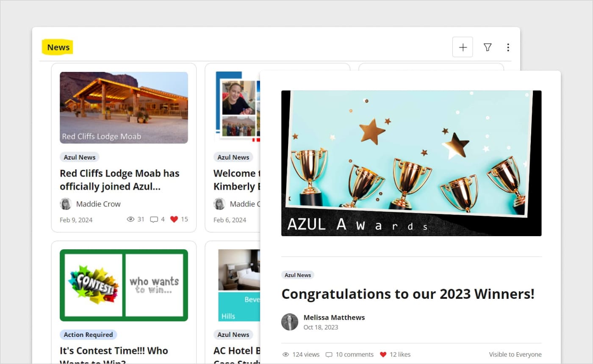This screenshot has height=364, width=593.
Task: Click the 4 comments count on Red Cliffs card
Action: 163,219
